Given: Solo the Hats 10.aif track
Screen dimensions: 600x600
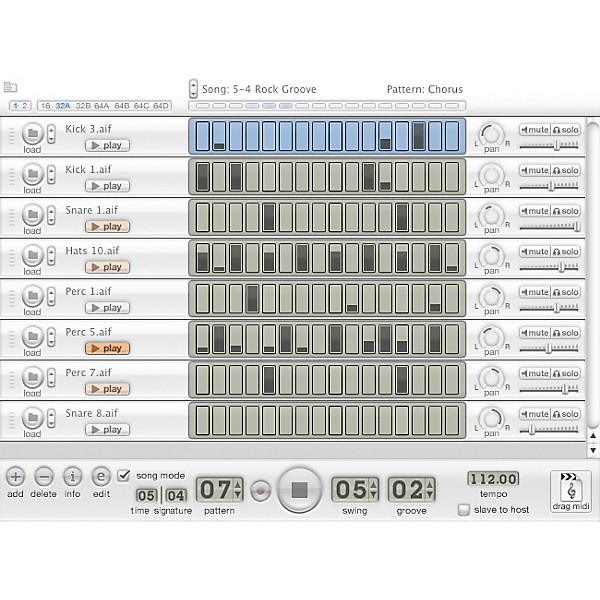Looking at the screenshot, I should pyautogui.click(x=566, y=252).
